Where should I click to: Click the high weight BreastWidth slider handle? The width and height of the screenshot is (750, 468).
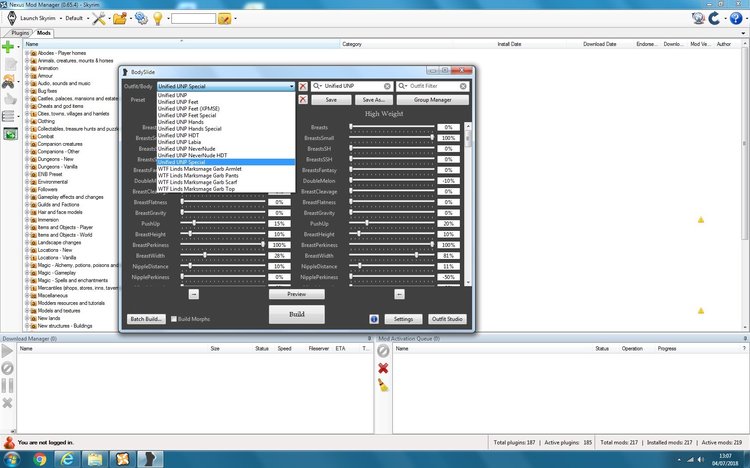[416, 255]
